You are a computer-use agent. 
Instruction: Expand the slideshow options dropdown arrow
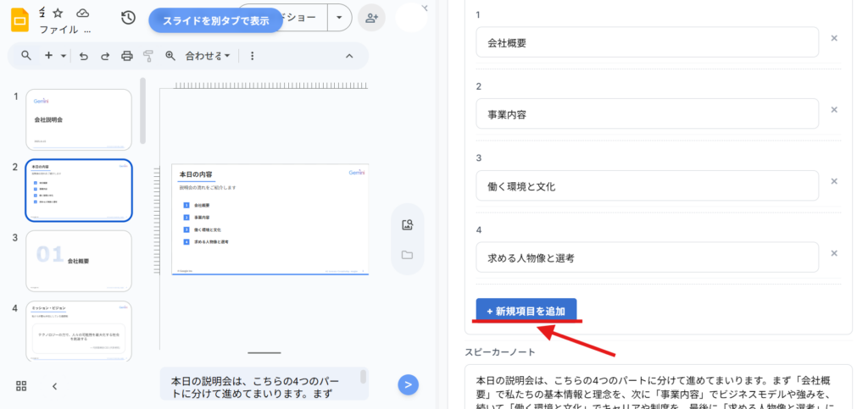pos(339,18)
